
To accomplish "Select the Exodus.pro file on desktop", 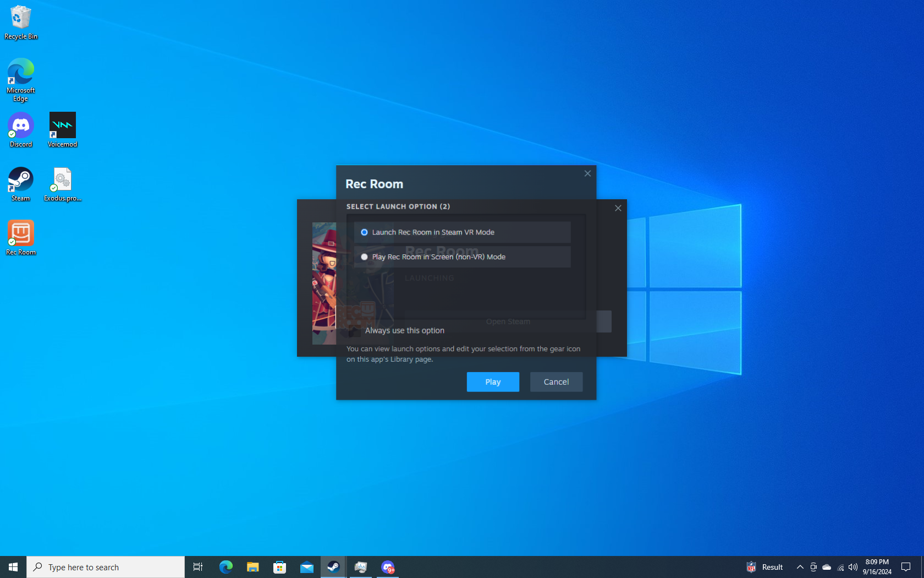I will [x=63, y=184].
